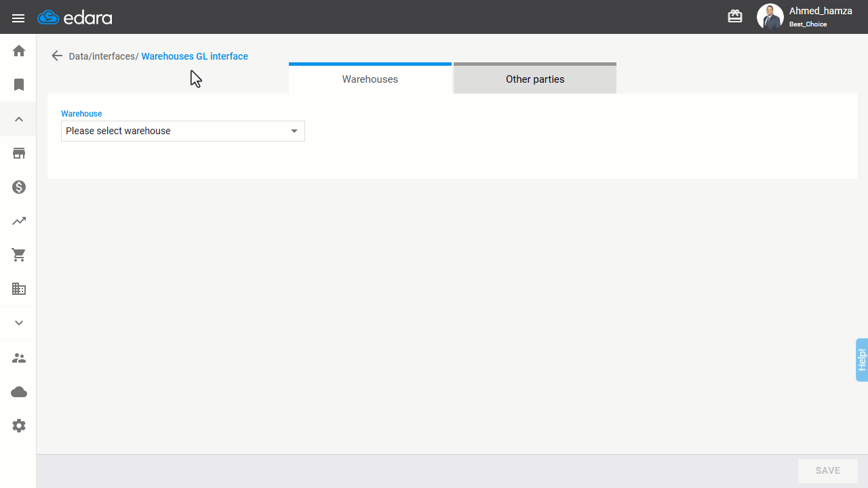This screenshot has height=488, width=868.
Task: Click the Ahmed_hamza username text
Action: tap(821, 11)
